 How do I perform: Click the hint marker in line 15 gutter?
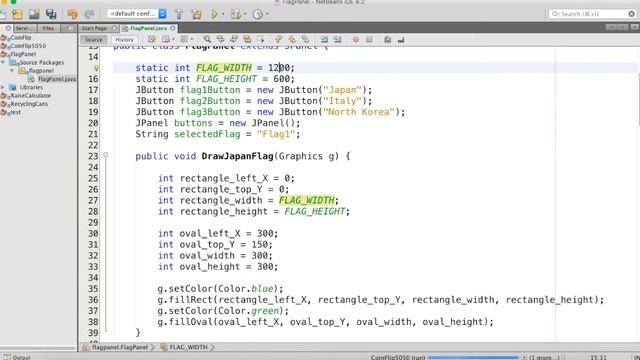tap(96, 68)
